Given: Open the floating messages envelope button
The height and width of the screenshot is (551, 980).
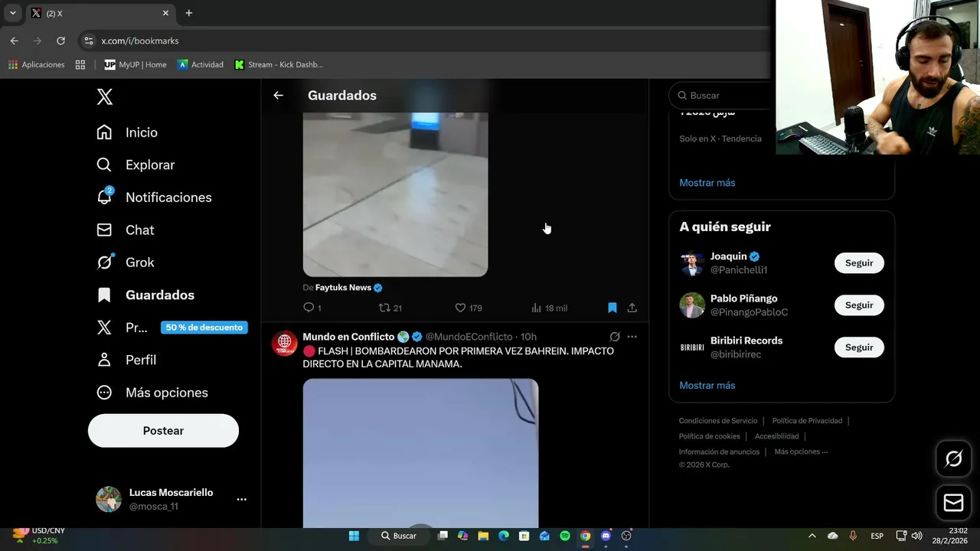Looking at the screenshot, I should [x=954, y=503].
